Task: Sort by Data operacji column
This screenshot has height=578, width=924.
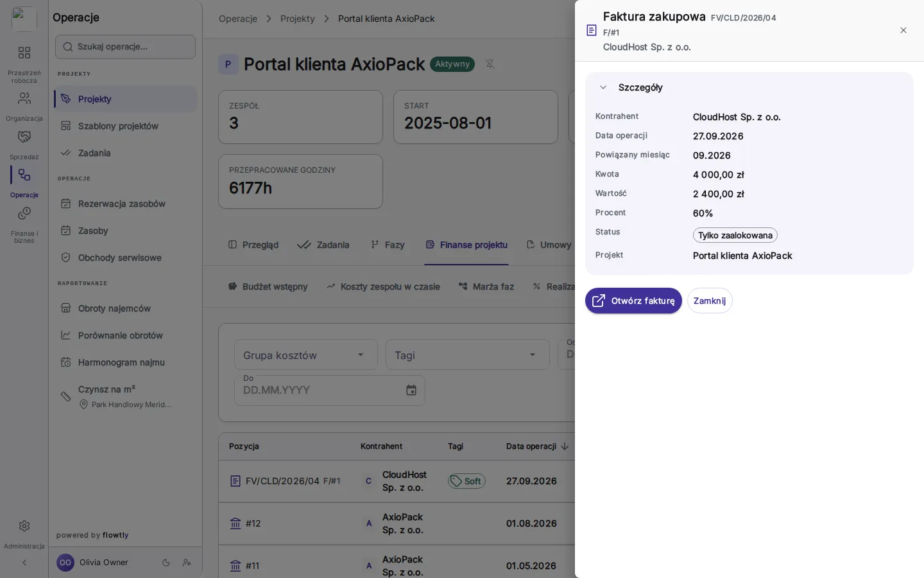Action: click(x=537, y=446)
